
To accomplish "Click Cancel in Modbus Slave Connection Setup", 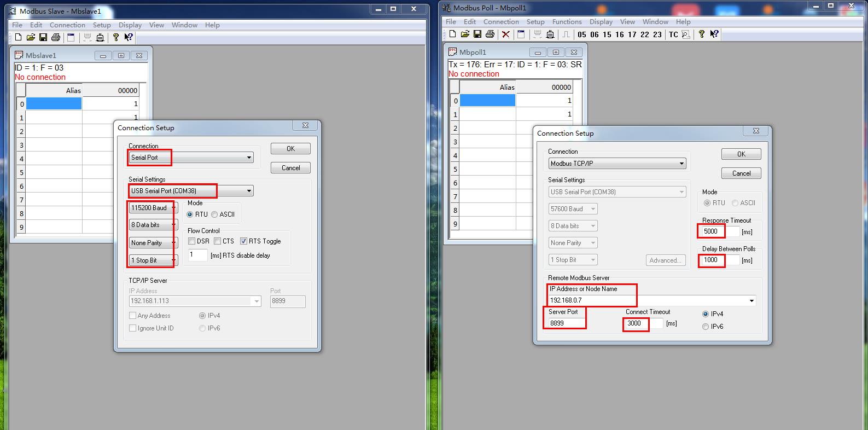I will (290, 168).
